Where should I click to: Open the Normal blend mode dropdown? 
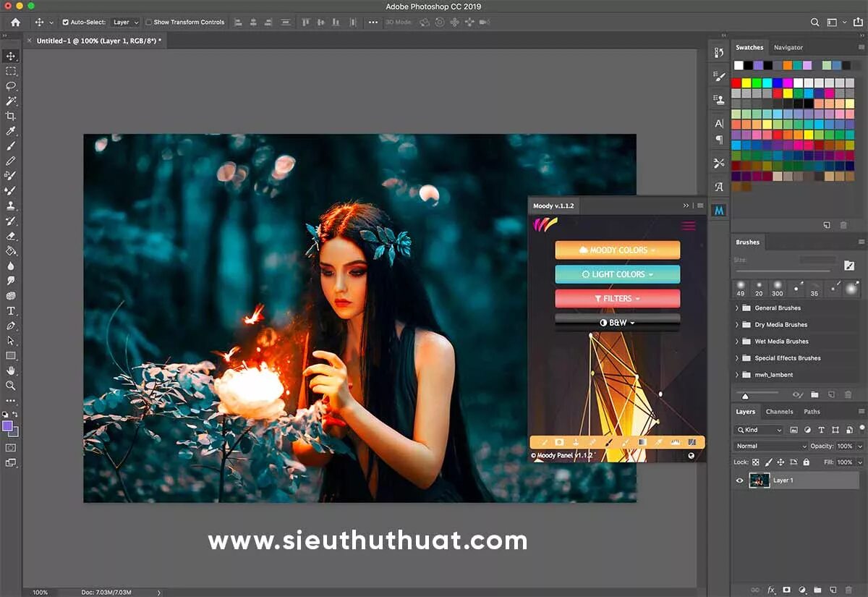770,446
